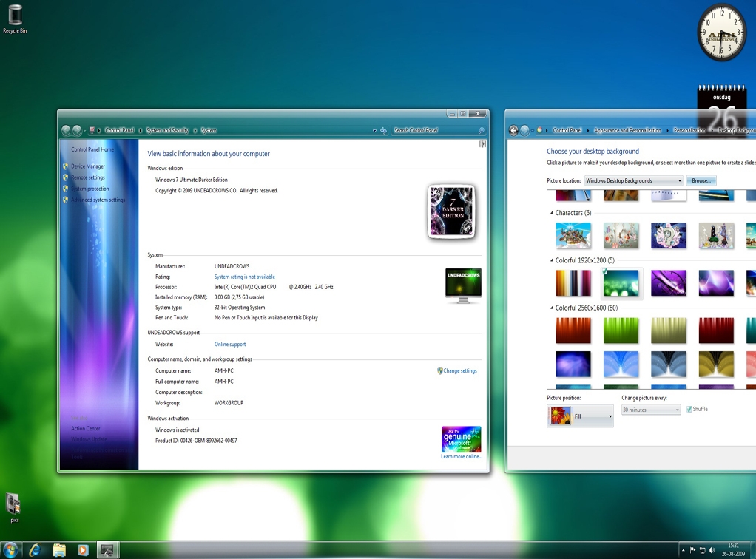This screenshot has height=559, width=756.
Task: Click the UNDEADCROWS monitor logo
Action: tap(463, 285)
